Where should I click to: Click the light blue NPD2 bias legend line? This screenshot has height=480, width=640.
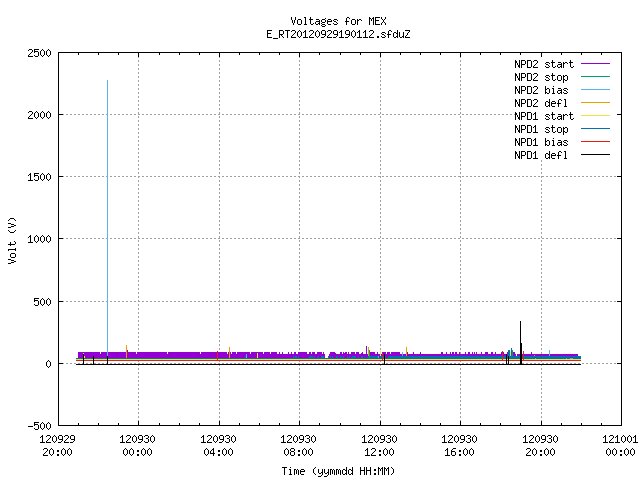point(595,90)
